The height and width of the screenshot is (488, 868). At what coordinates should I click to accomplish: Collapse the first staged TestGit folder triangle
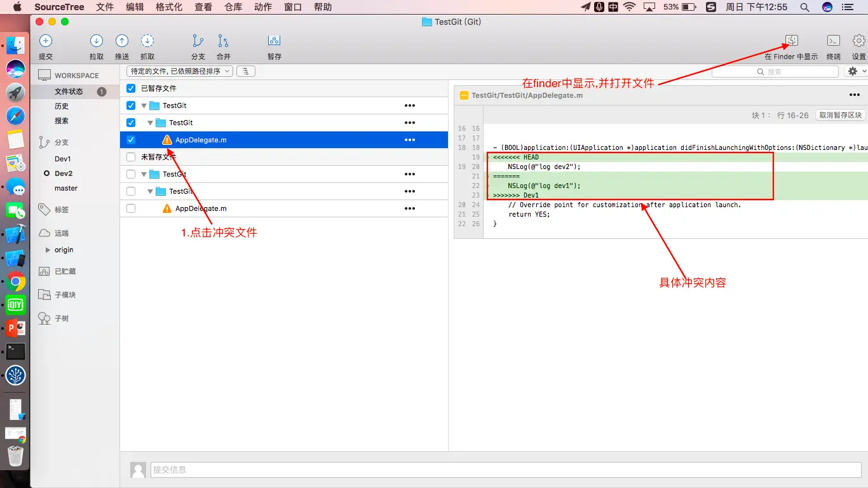(x=144, y=105)
